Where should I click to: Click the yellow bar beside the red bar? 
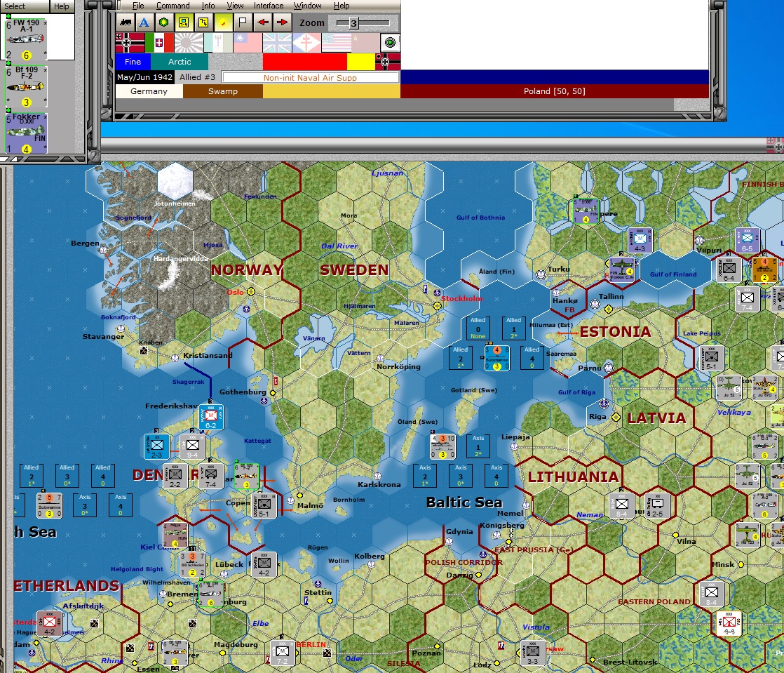[x=361, y=62]
